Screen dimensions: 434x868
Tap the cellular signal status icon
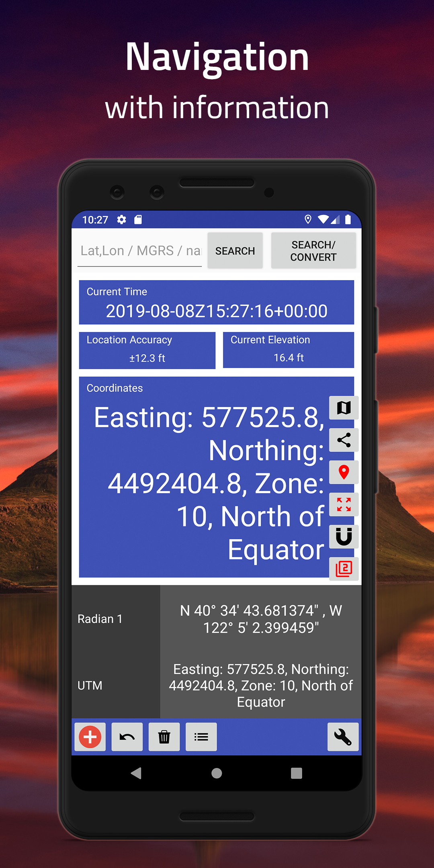tap(335, 219)
